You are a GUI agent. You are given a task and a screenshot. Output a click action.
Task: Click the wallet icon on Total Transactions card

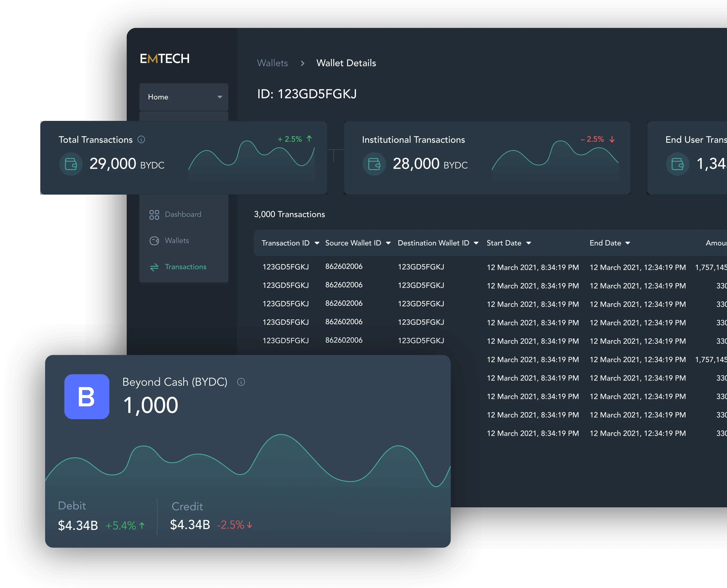coord(71,164)
